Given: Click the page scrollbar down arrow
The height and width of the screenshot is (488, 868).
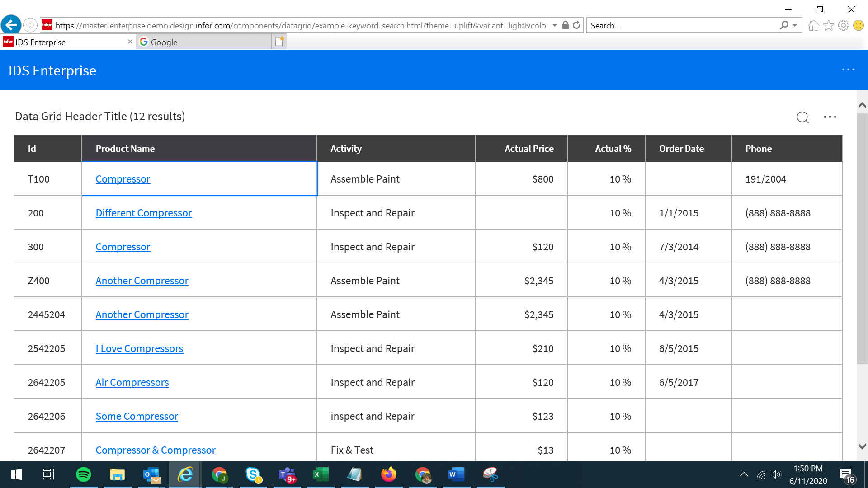Looking at the screenshot, I should click(x=862, y=446).
